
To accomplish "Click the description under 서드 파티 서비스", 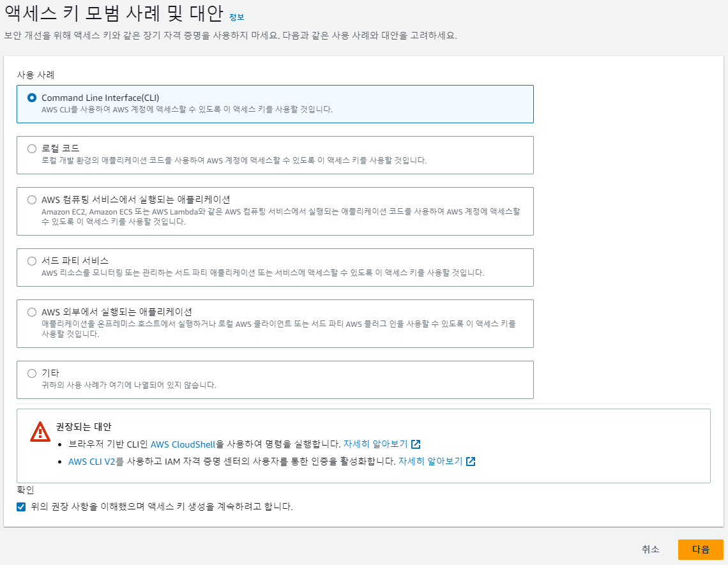I will [x=263, y=273].
